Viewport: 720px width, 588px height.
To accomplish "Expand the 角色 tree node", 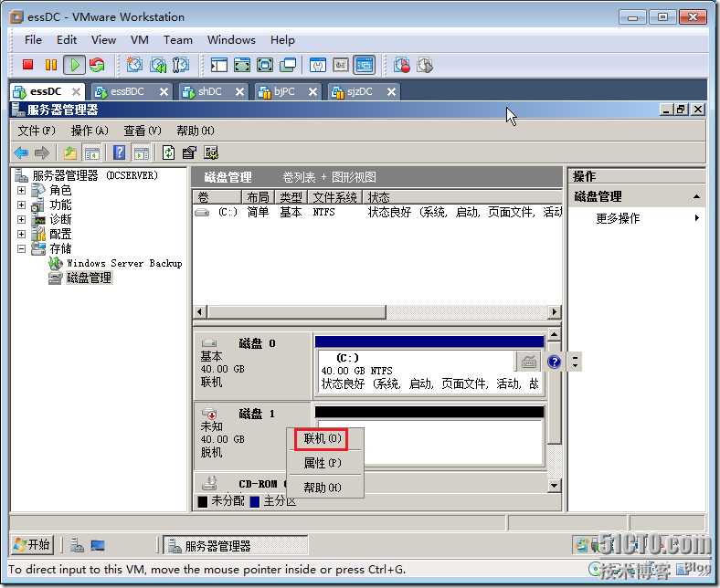I will click(x=21, y=190).
